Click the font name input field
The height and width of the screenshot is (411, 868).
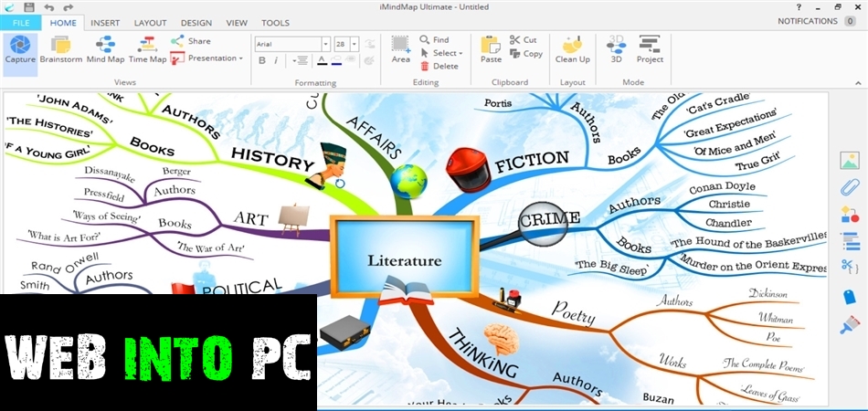click(x=289, y=44)
